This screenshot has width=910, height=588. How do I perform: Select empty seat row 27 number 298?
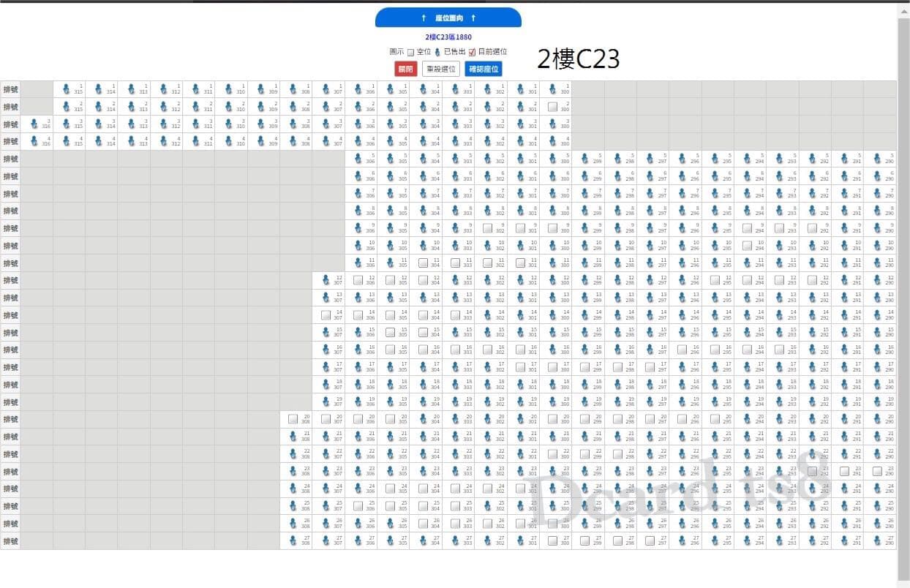pos(618,540)
